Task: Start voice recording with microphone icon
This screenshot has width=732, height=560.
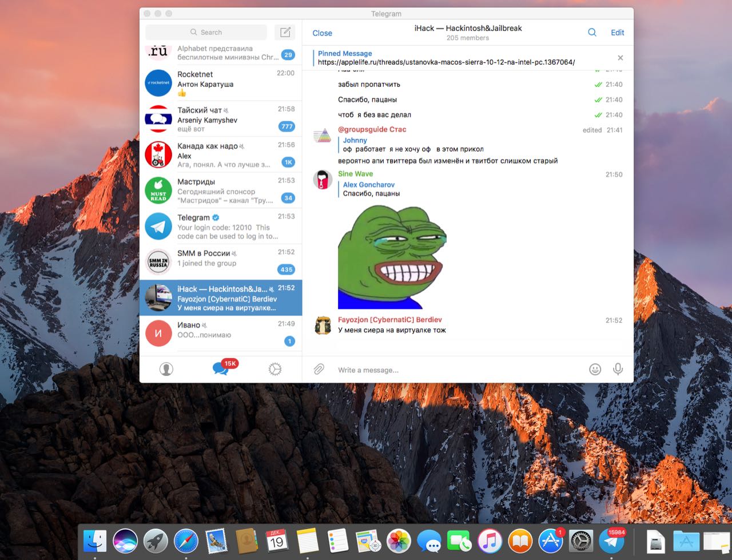Action: [618, 370]
